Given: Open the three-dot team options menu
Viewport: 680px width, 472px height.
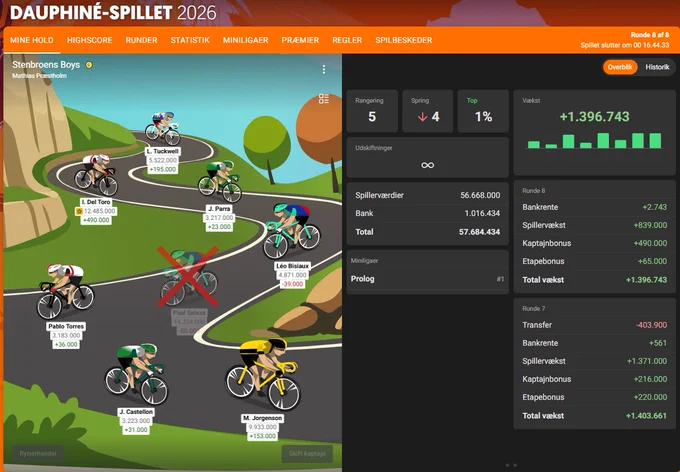Looking at the screenshot, I should click(324, 69).
